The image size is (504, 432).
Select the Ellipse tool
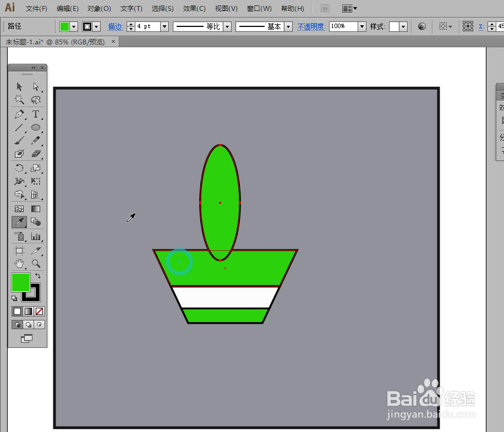tap(35, 128)
